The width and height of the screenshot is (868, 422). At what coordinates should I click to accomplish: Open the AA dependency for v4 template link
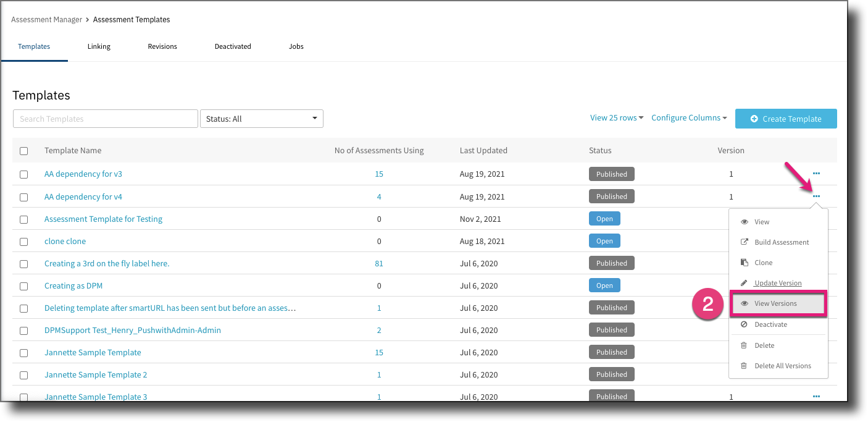coord(83,196)
